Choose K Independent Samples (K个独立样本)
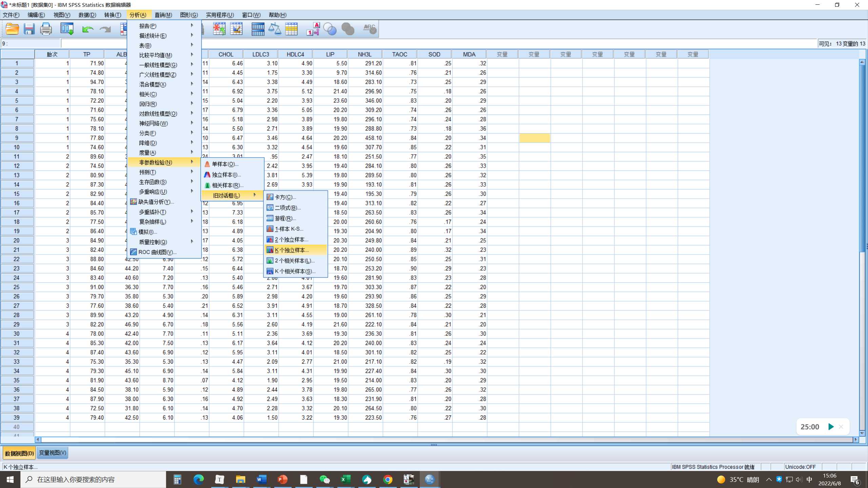This screenshot has width=868, height=488. point(295,250)
